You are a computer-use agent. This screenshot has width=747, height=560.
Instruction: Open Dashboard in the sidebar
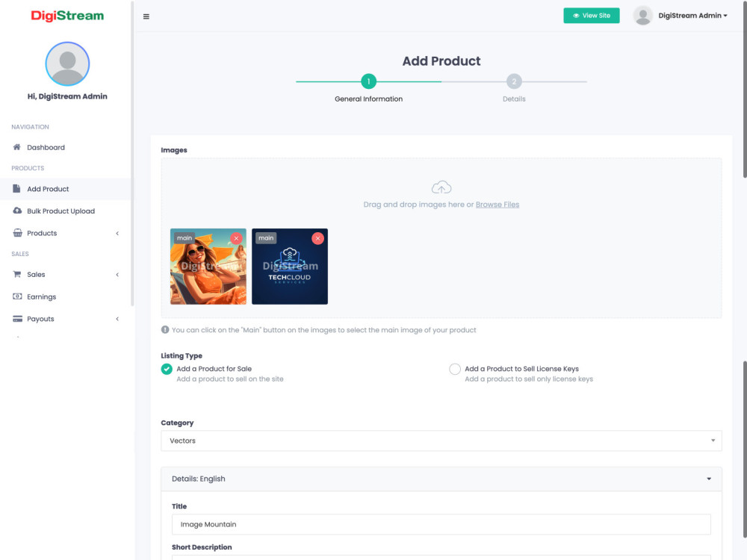(x=46, y=147)
